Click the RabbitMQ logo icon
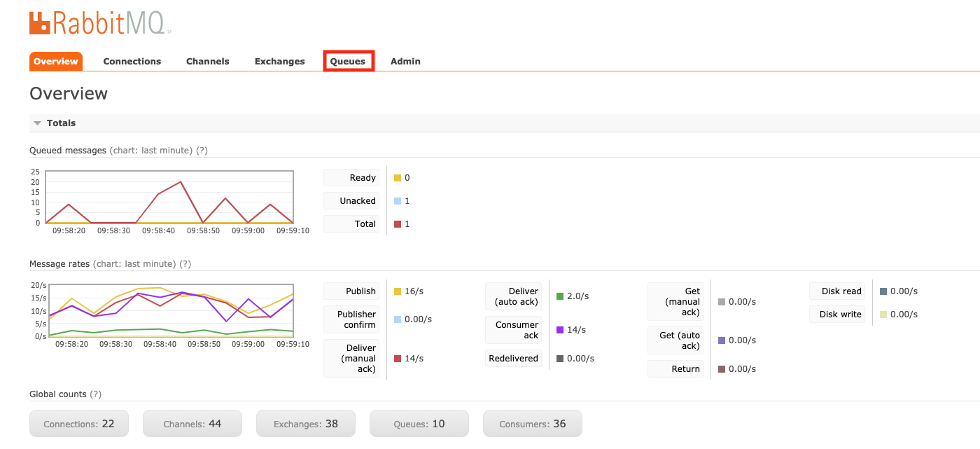980x449 pixels. tap(41, 23)
